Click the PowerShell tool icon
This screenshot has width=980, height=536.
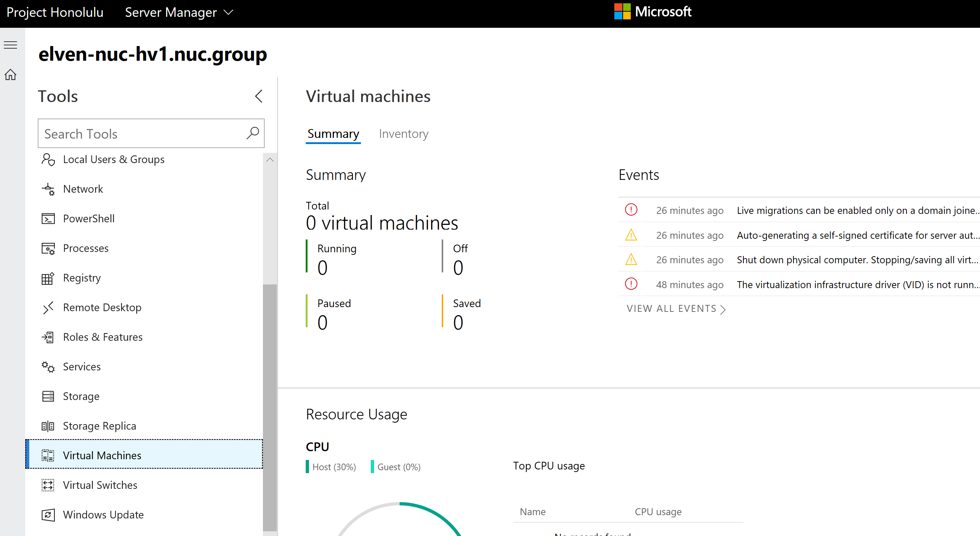coord(48,219)
